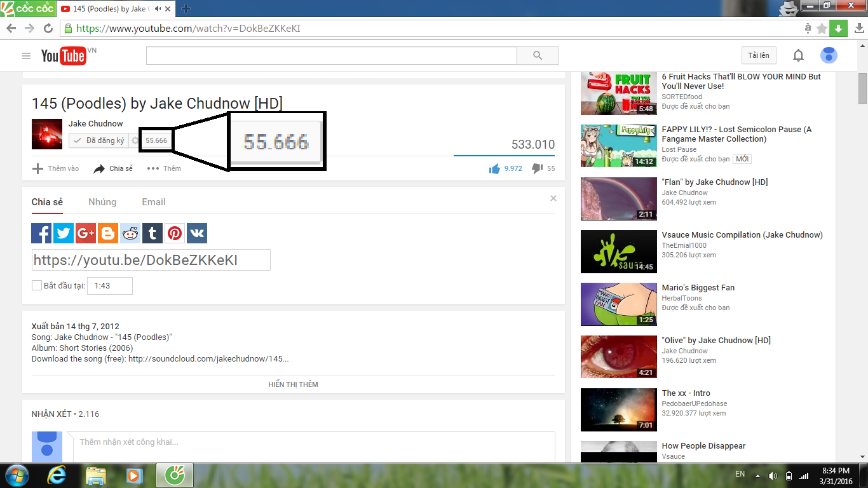Click the Tải lên upload button
This screenshot has height=488, width=868.
tap(759, 55)
